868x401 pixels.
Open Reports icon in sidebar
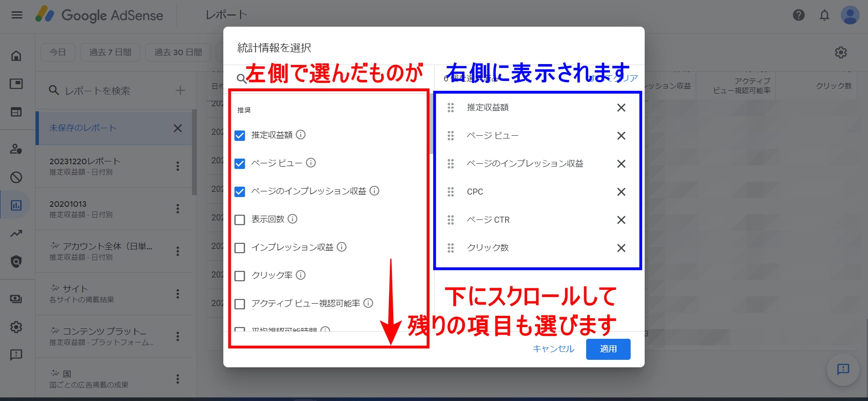click(16, 205)
